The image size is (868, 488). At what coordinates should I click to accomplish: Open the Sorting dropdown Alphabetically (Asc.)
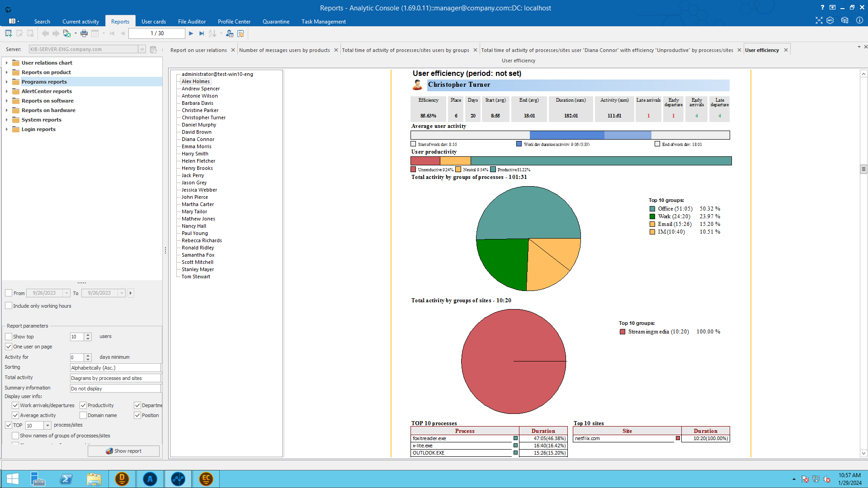pyautogui.click(x=115, y=368)
